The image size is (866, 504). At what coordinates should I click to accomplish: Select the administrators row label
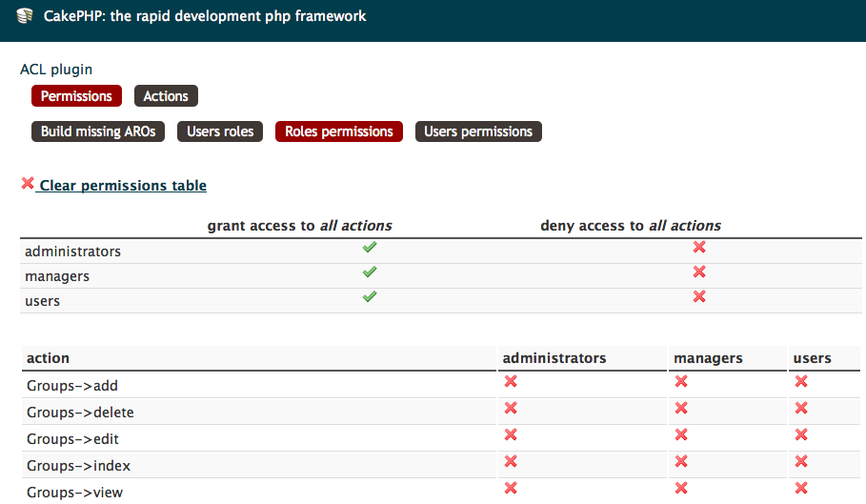coord(72,252)
